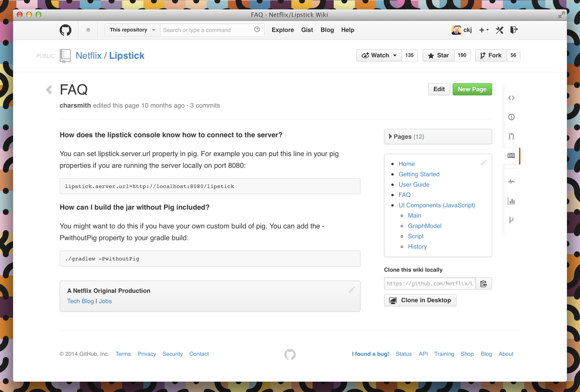Open Explore in the top navigation

coord(283,30)
